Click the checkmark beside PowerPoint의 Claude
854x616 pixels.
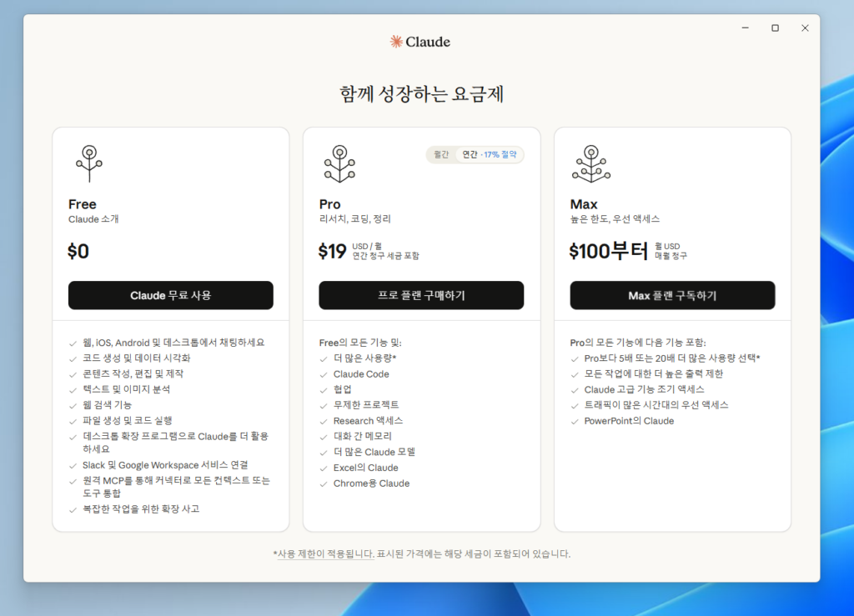pos(575,421)
